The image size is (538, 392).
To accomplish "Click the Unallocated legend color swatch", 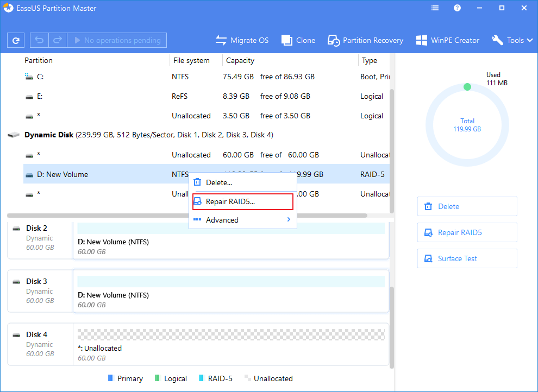I will point(247,378).
